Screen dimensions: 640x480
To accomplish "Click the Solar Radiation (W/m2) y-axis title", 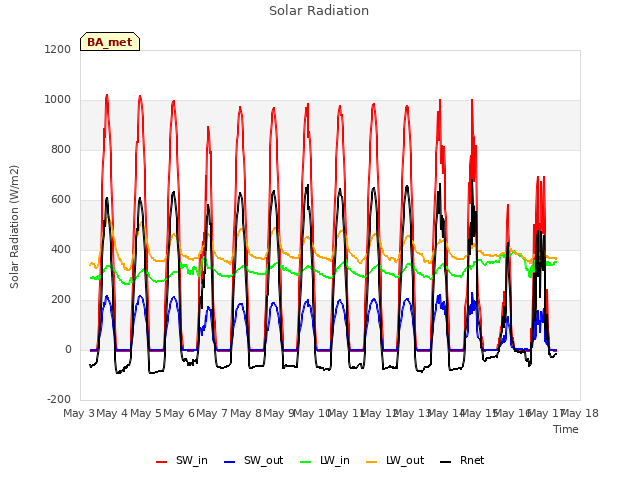I will [x=14, y=227].
